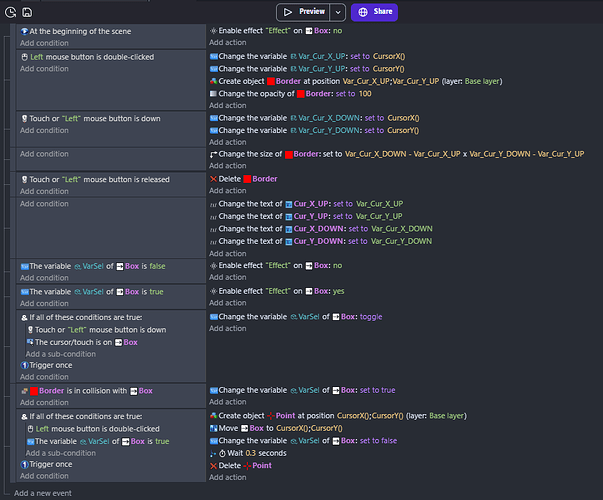This screenshot has height=500, width=603.
Task: Click the eye icon beside 'At the beginning of the scene'
Action: 25,31
